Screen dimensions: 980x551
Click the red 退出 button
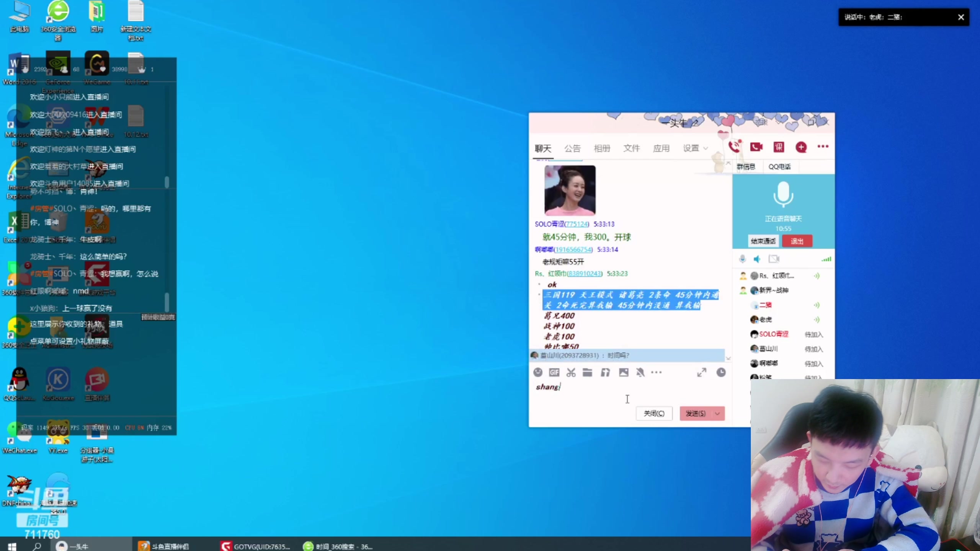(797, 241)
